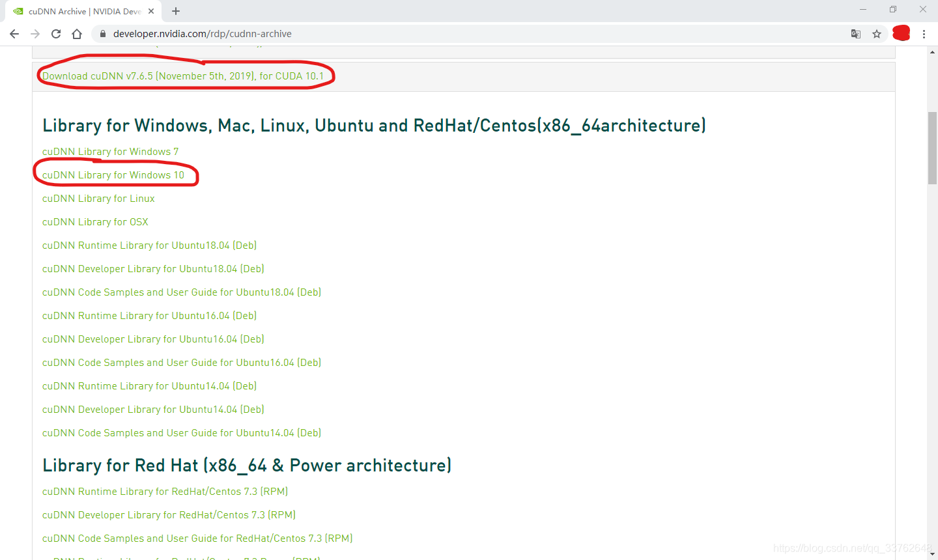The width and height of the screenshot is (938, 560).
Task: Open cuDNN Developer Library for Ubuntu18.04 (Deb)
Action: (153, 269)
